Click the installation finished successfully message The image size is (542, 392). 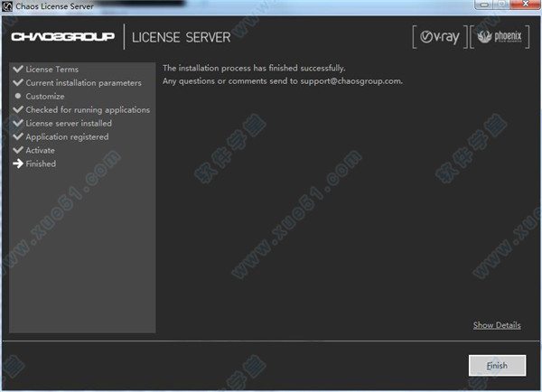[253, 68]
